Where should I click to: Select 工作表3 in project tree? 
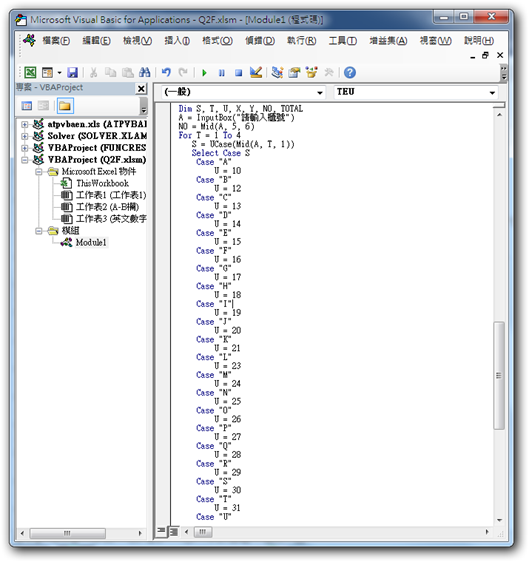pyautogui.click(x=111, y=219)
